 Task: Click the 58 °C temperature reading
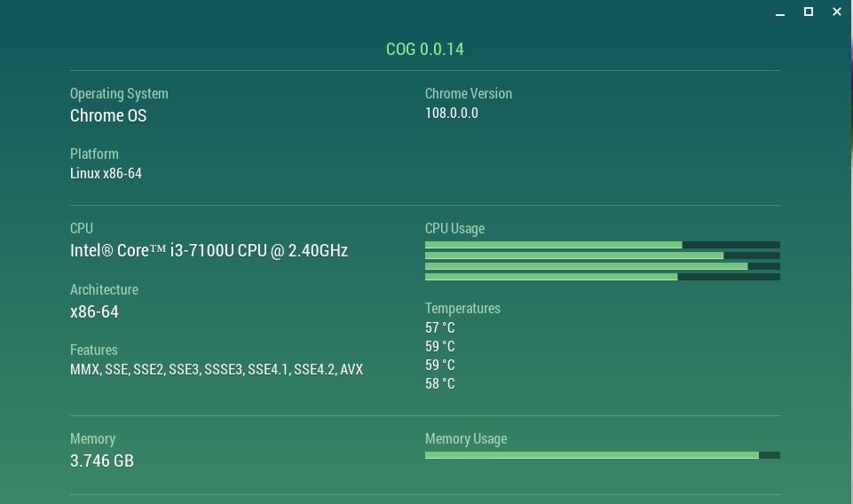click(439, 383)
